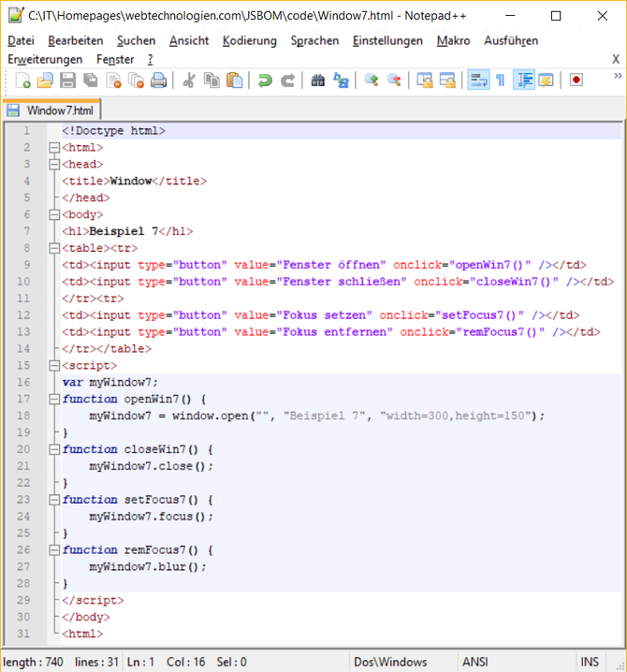Screen dimensions: 627x672
Task: Paste using the clipboard icon
Action: pos(235,80)
